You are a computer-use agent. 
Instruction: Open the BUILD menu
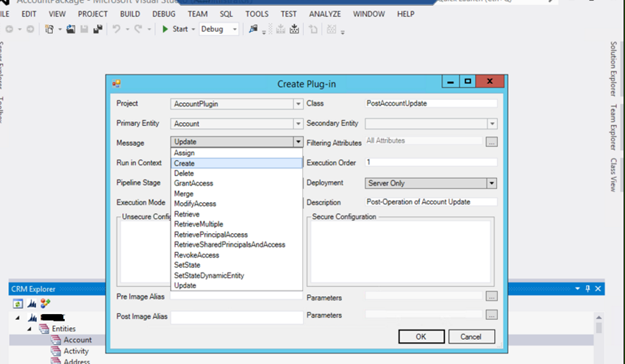130,14
